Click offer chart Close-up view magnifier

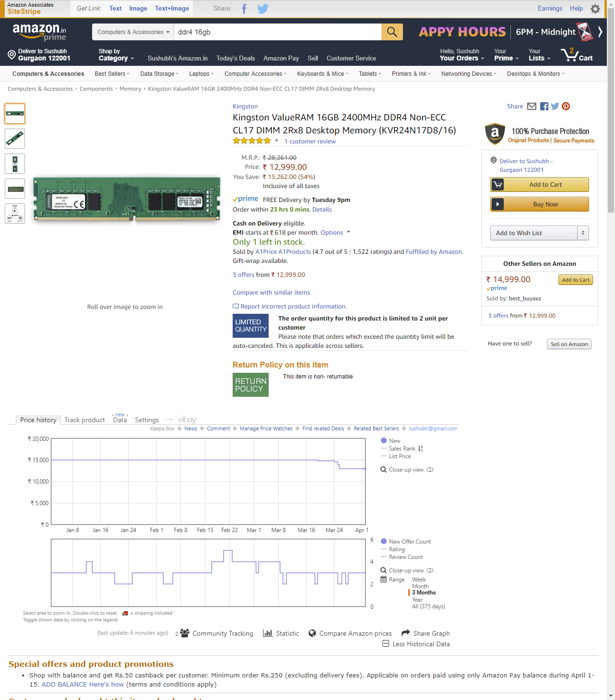pyautogui.click(x=384, y=570)
